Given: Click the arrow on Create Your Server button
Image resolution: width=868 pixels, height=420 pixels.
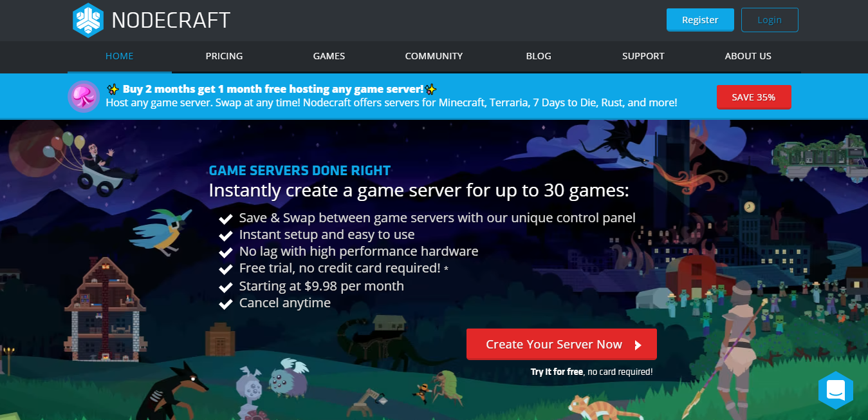Looking at the screenshot, I should pos(638,345).
